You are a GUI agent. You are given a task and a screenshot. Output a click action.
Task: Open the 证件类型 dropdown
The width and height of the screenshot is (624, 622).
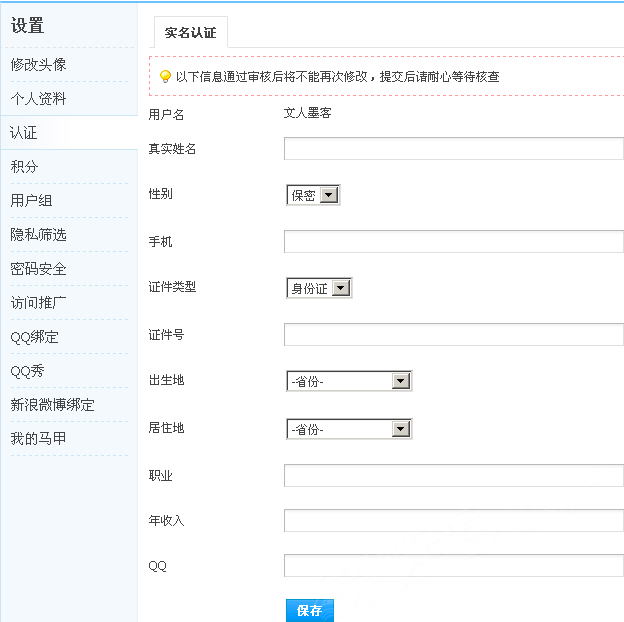[319, 288]
